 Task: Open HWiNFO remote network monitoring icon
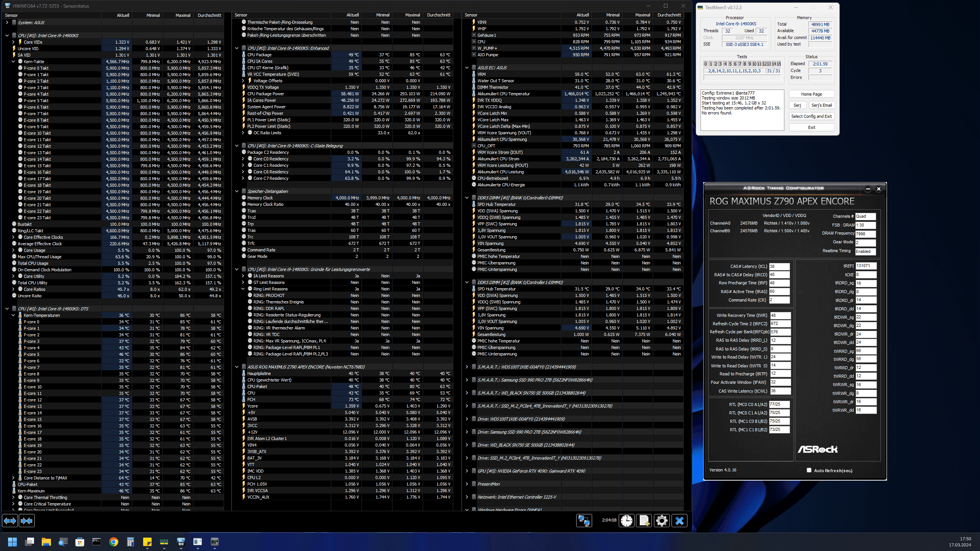(x=584, y=520)
